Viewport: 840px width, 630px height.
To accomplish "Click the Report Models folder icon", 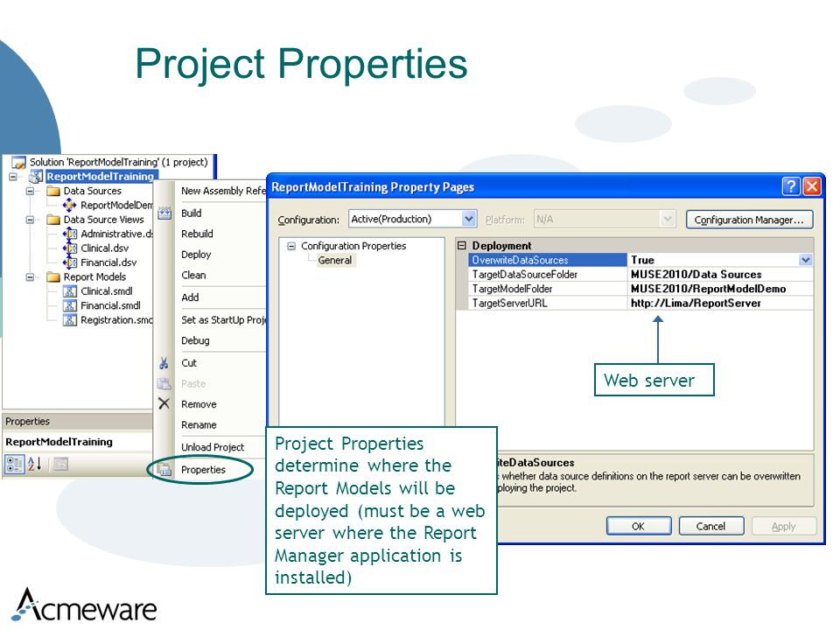I will pyautogui.click(x=53, y=277).
